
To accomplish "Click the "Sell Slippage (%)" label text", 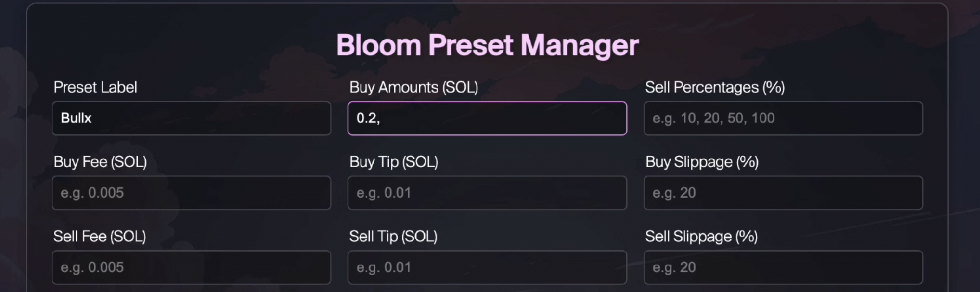I will click(701, 237).
